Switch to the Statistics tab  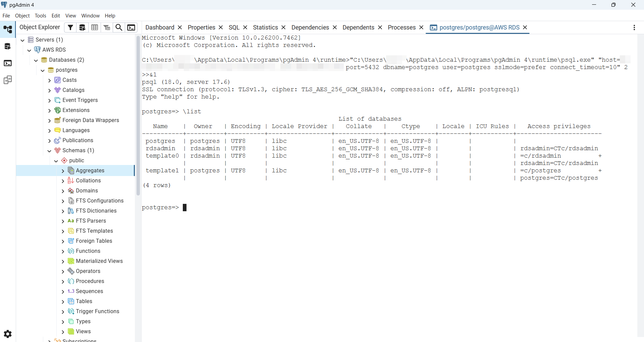pyautogui.click(x=265, y=27)
